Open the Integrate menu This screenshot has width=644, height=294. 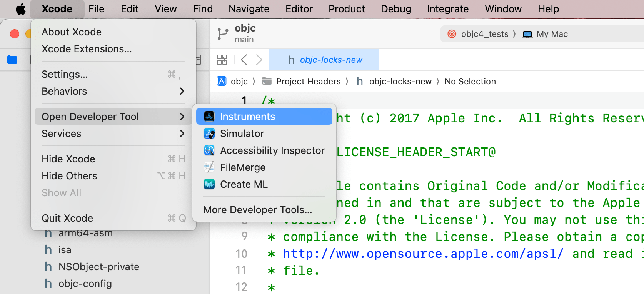click(448, 9)
